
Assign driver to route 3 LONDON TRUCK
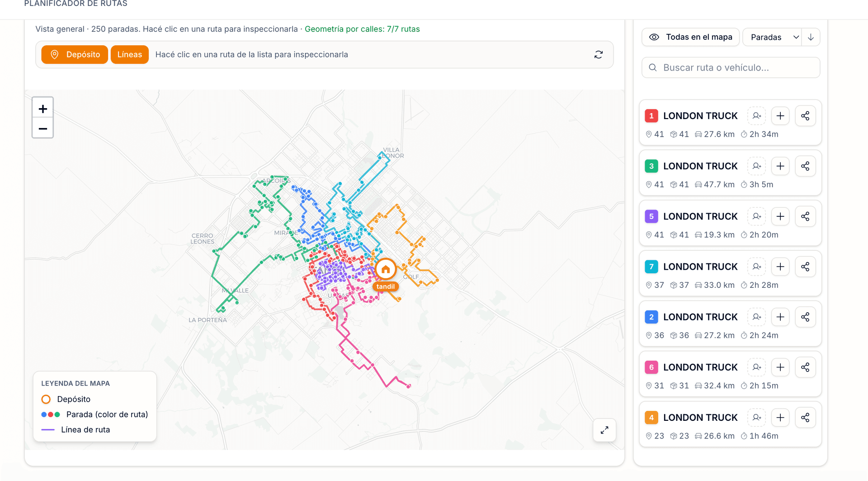pyautogui.click(x=757, y=166)
